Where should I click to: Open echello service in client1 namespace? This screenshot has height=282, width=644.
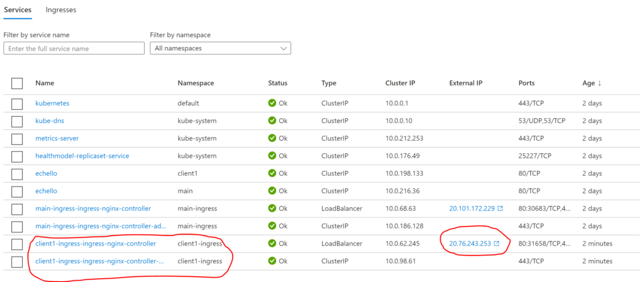point(46,173)
